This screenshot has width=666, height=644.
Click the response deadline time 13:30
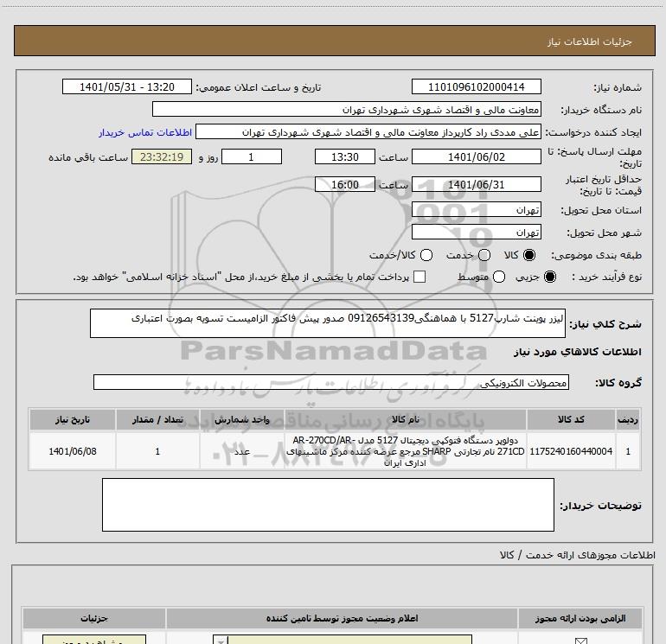click(345, 156)
